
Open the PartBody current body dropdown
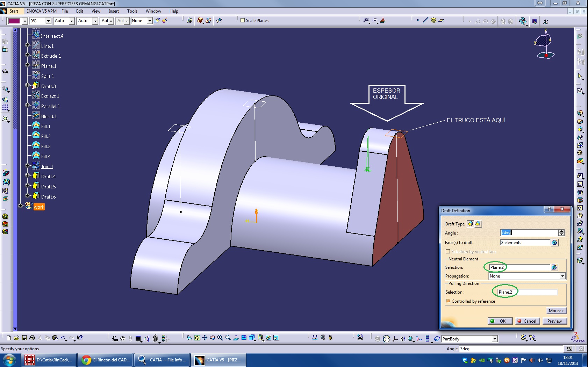pos(495,339)
